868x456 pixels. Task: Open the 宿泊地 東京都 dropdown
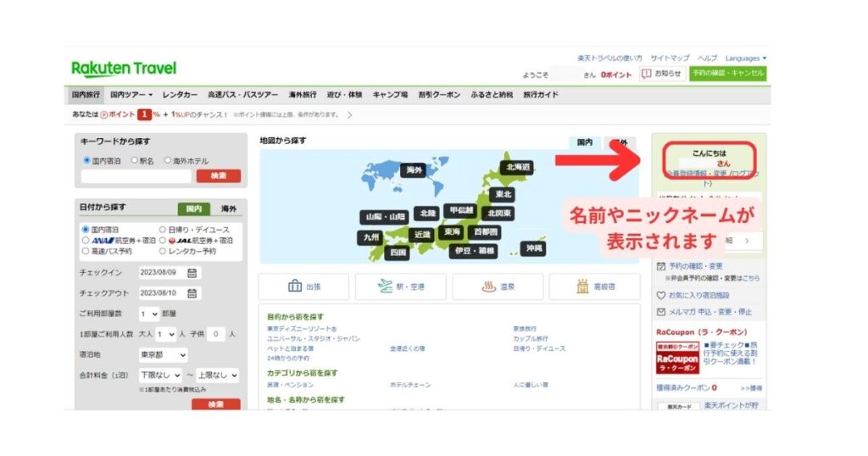163,355
